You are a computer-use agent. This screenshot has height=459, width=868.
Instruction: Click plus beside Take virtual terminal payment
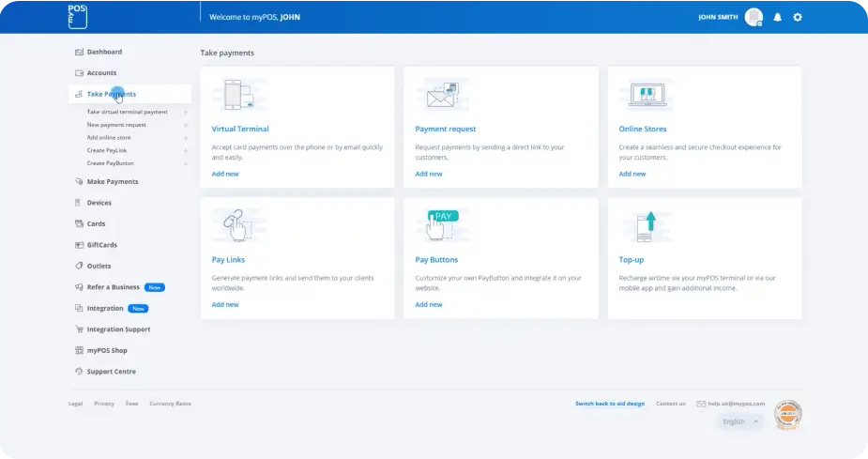(x=186, y=112)
